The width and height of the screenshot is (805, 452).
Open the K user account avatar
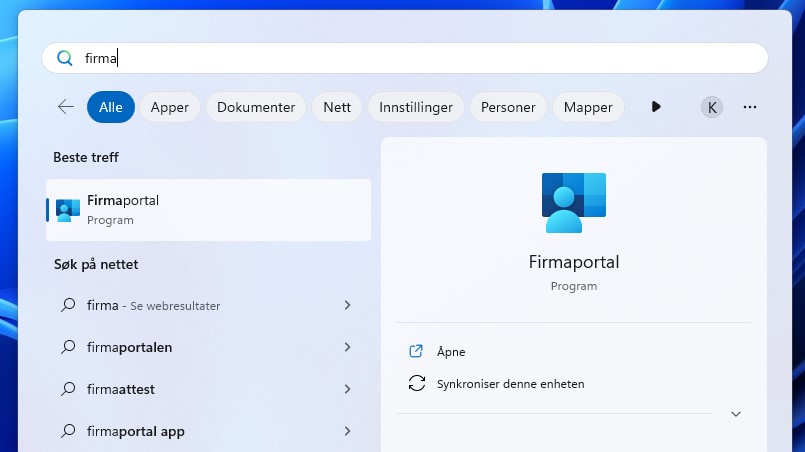click(712, 107)
